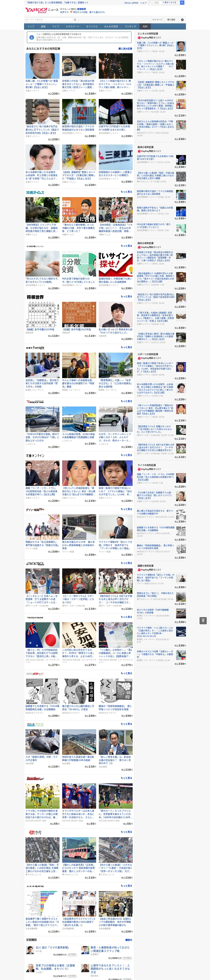Open the settings gear icon

[x=182, y=20]
